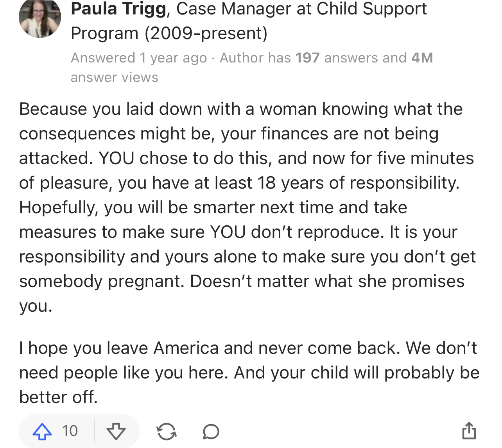502x448 pixels.
Task: Open the Paula Trigg author name link
Action: (118, 9)
